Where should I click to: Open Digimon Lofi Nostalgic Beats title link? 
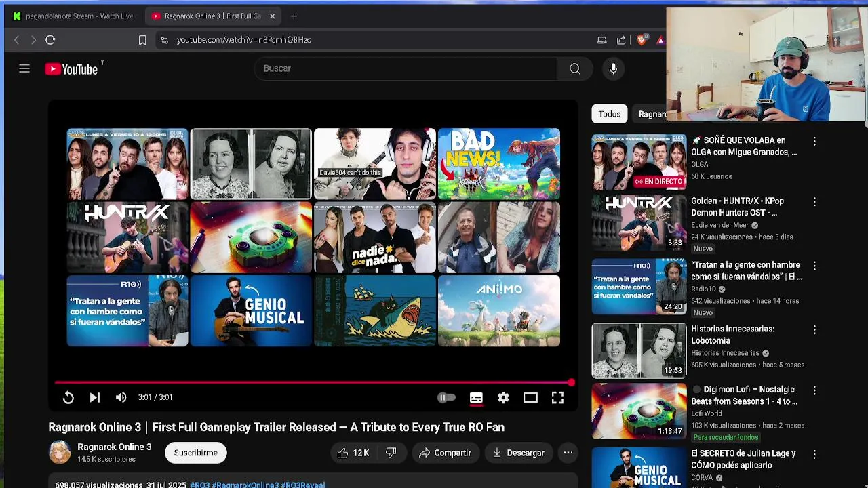[x=744, y=396]
